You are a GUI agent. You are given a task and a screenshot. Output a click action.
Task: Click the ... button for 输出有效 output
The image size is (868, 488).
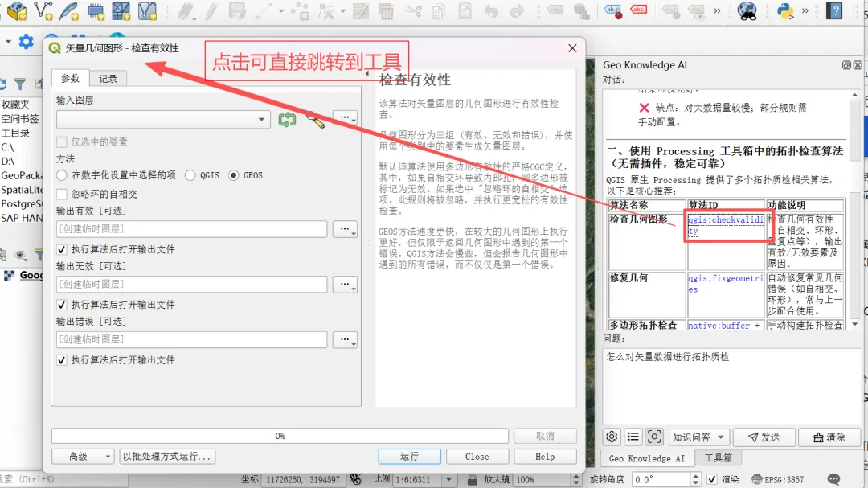coord(345,229)
